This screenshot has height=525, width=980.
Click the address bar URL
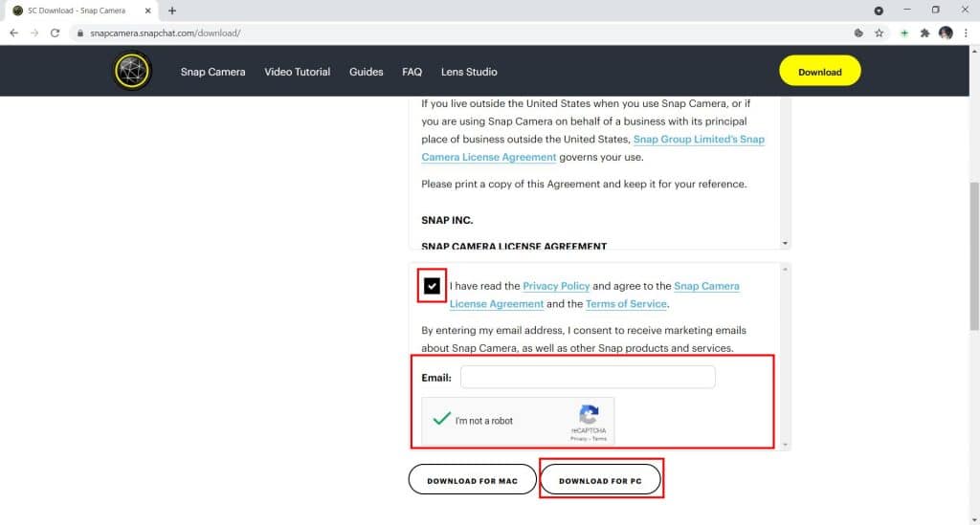[165, 33]
